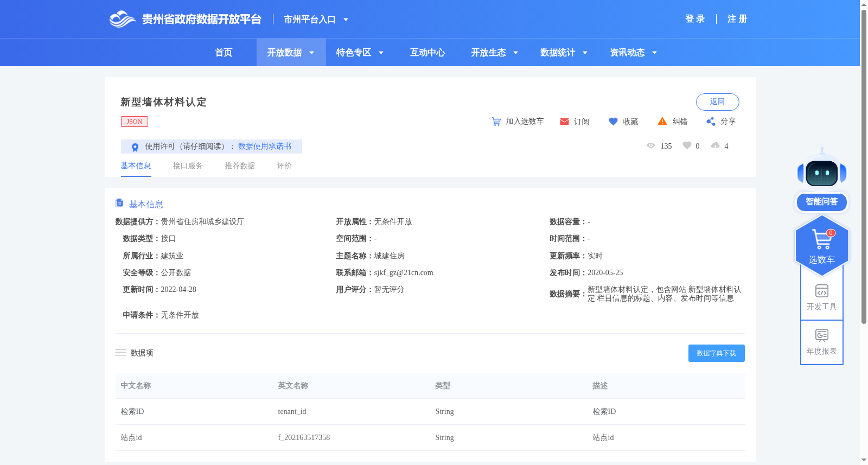The width and height of the screenshot is (868, 465).
Task: Click the page vertical scrollbar
Action: coord(864,165)
